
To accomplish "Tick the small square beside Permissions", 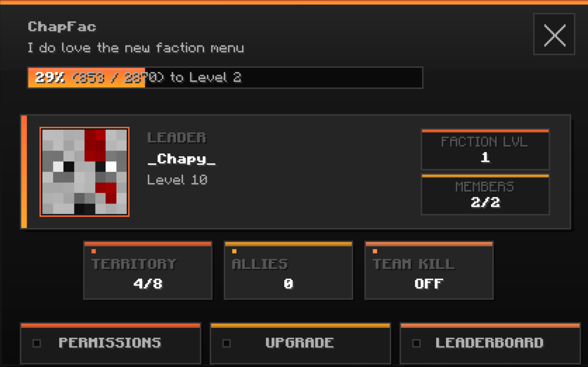I will point(37,343).
